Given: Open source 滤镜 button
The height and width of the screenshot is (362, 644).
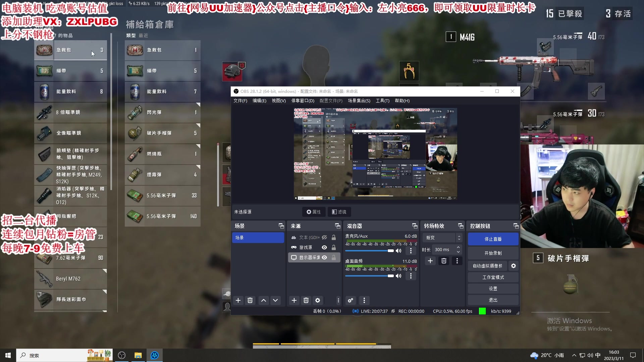Looking at the screenshot, I should coord(339,212).
